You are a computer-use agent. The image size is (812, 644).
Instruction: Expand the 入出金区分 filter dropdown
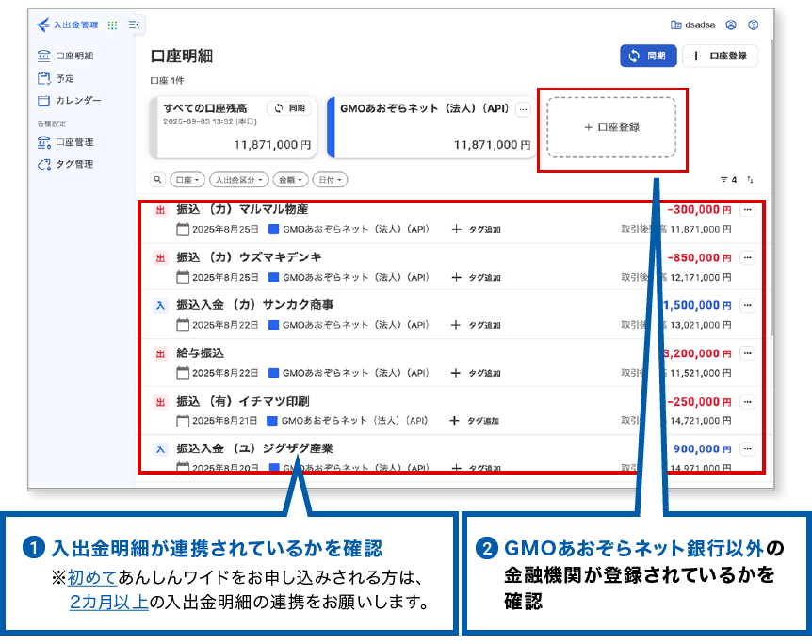(238, 179)
